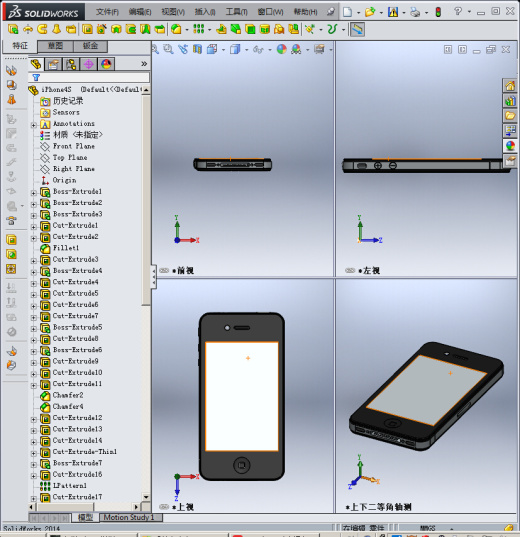Open the File Explorer folder task pane icon
The width and height of the screenshot is (520, 537).
[510, 116]
